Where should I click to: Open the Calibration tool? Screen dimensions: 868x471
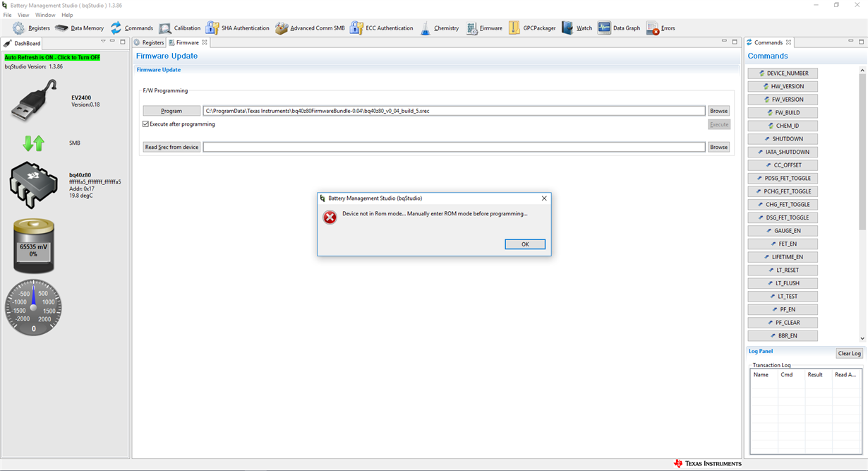[179, 28]
